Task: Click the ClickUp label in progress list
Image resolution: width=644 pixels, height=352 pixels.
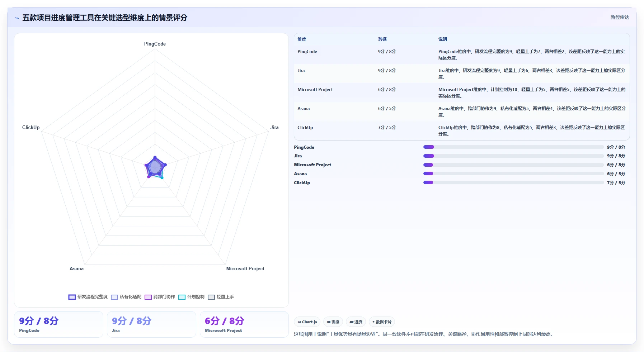Action: 302,183
